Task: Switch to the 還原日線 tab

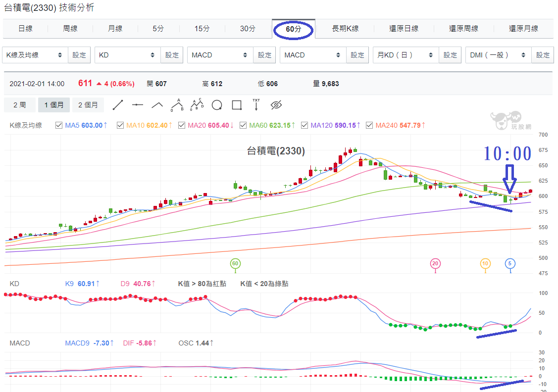Action: tap(404, 28)
